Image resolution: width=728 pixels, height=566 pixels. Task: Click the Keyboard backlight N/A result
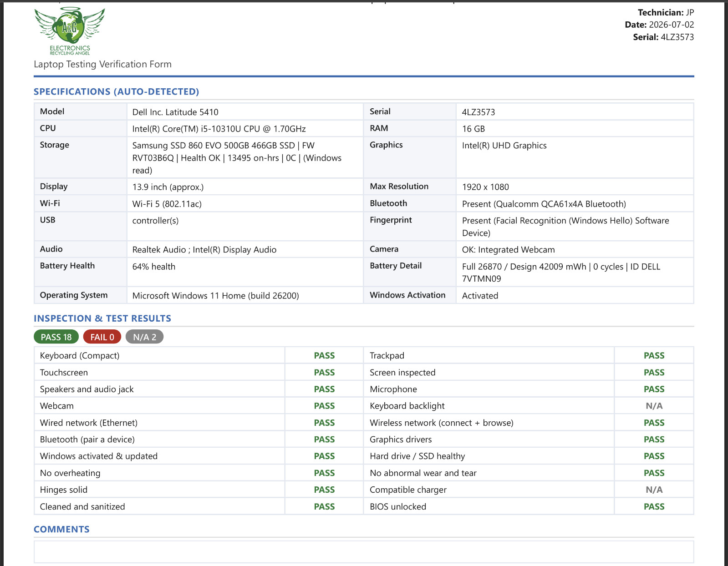coord(654,406)
